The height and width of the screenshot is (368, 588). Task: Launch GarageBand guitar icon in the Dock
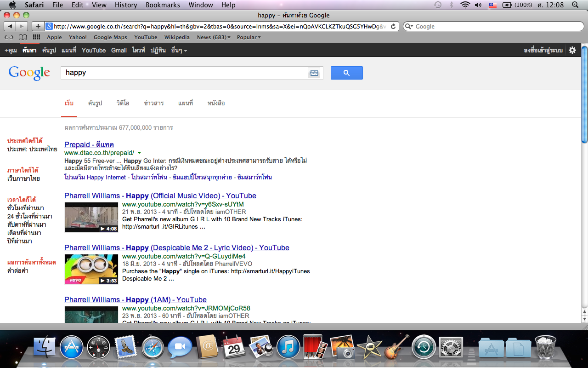[397, 347]
